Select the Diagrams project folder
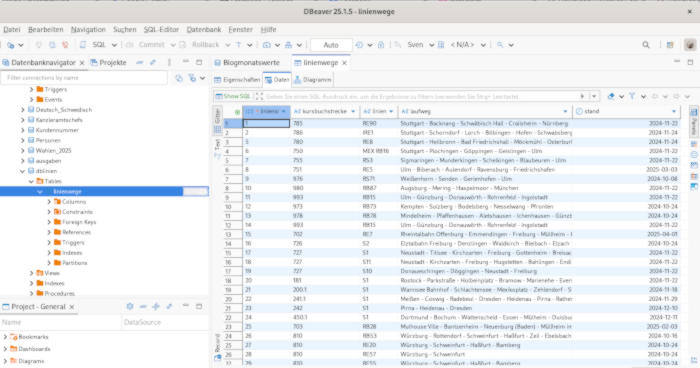This screenshot has height=368, width=700. tap(31, 361)
